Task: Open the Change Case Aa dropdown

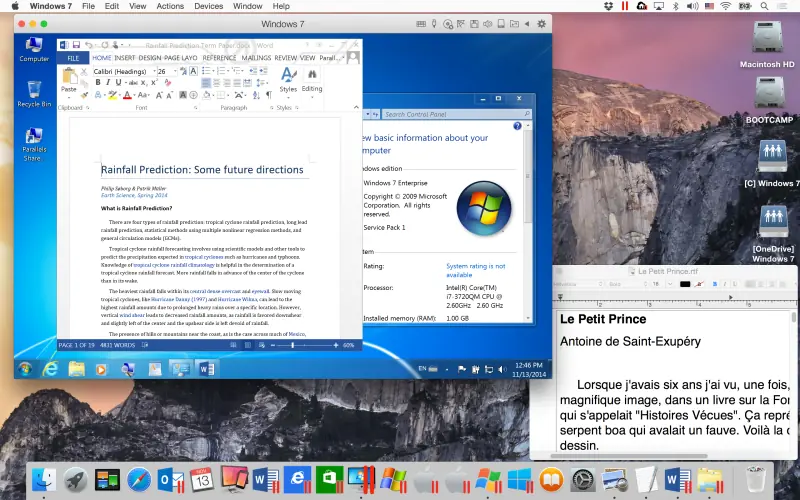Action: 144,95
